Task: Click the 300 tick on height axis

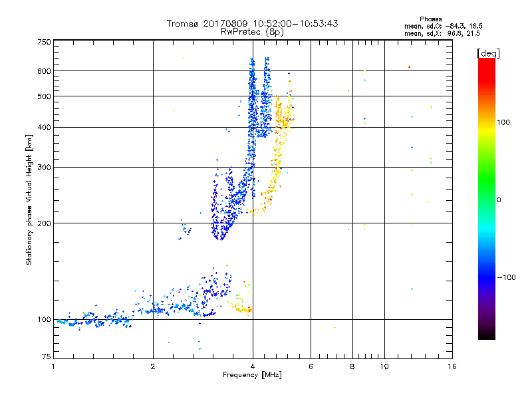Action: tap(44, 167)
